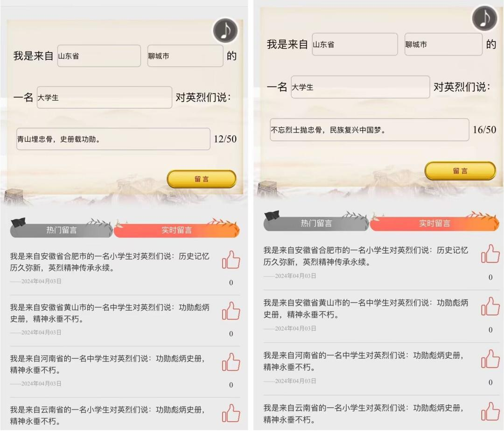Toggle the music note icon on right screen
Image resolution: width=504 pixels, height=431 pixels.
(485, 18)
